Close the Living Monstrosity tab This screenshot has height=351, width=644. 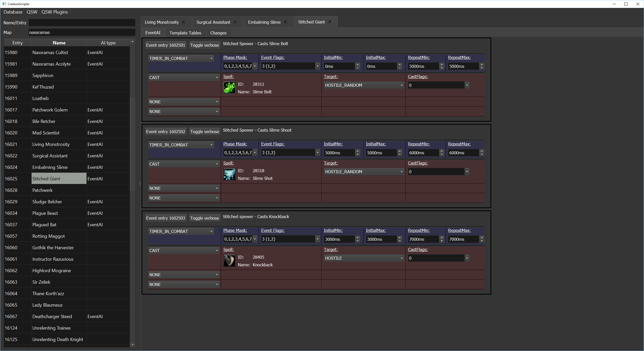point(184,22)
